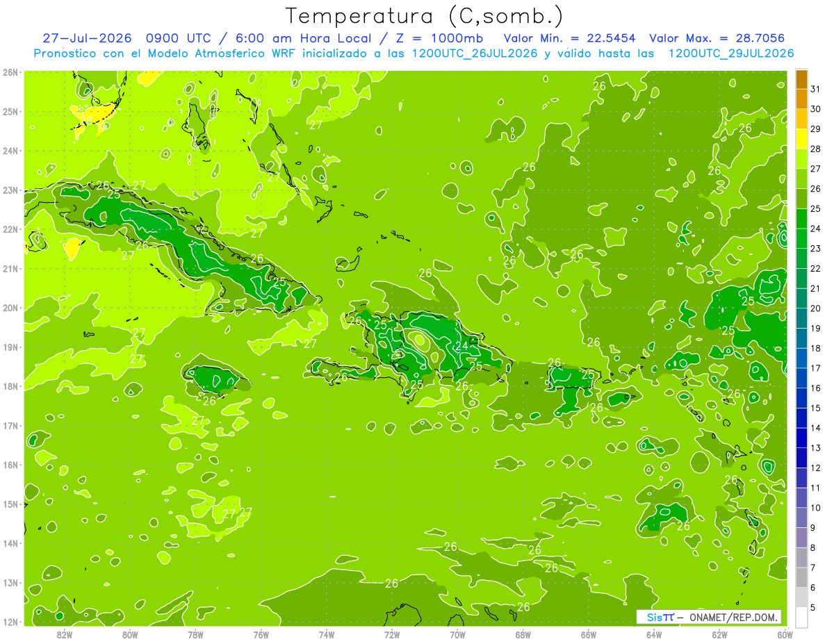Click the "18N" latitude axis label

10,386
